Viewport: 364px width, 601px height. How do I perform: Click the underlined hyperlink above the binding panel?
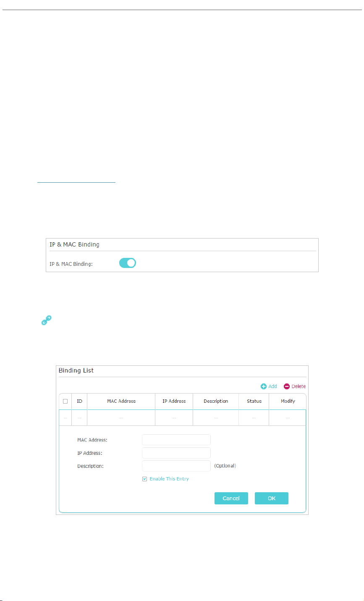76,182
